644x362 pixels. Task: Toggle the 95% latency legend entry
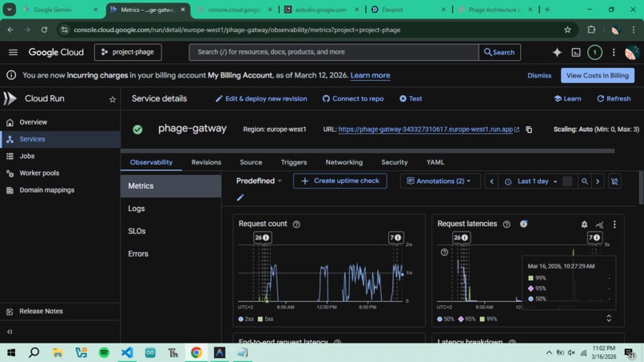pos(467,319)
